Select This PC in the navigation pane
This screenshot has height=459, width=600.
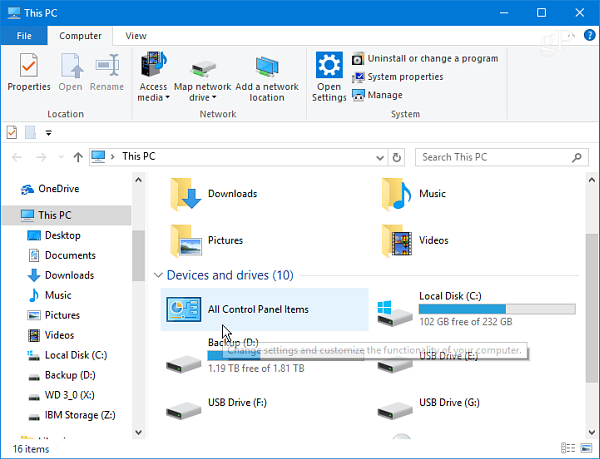(67, 215)
